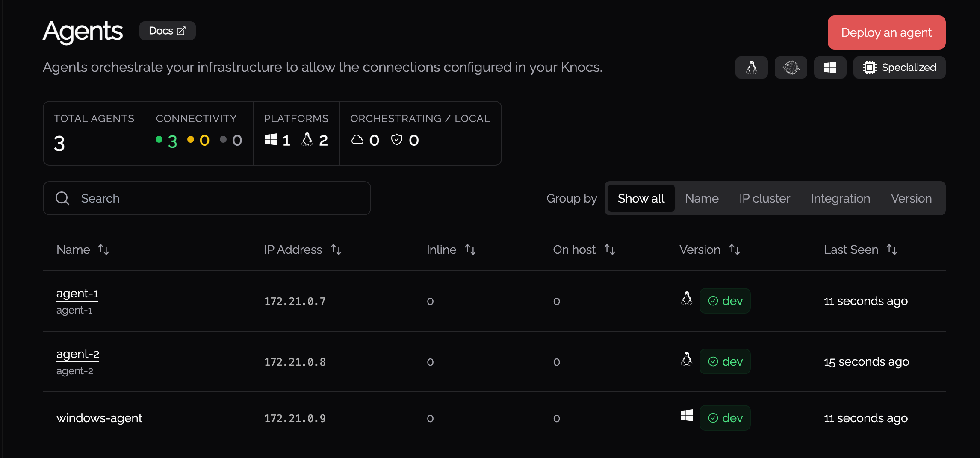
Task: Click the external-link icon on Docs
Action: point(181,31)
